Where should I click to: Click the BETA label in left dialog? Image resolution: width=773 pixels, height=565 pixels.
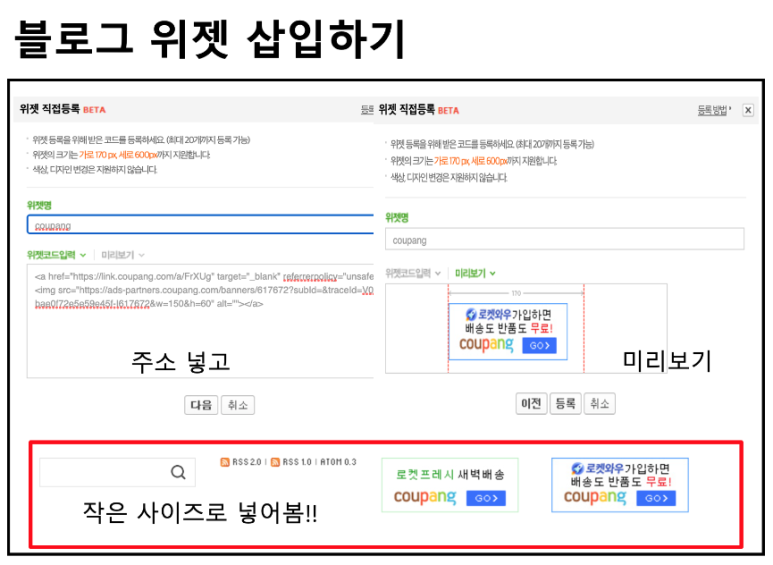pos(94,110)
